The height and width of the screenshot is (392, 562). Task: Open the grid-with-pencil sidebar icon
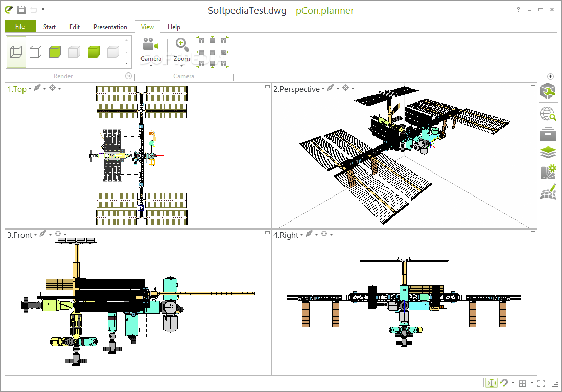click(x=548, y=192)
